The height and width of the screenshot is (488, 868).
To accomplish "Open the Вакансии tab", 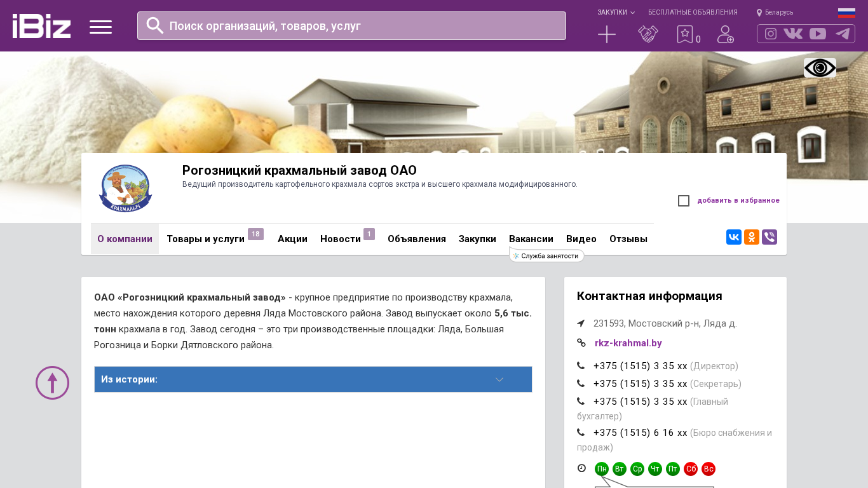I will click(531, 239).
